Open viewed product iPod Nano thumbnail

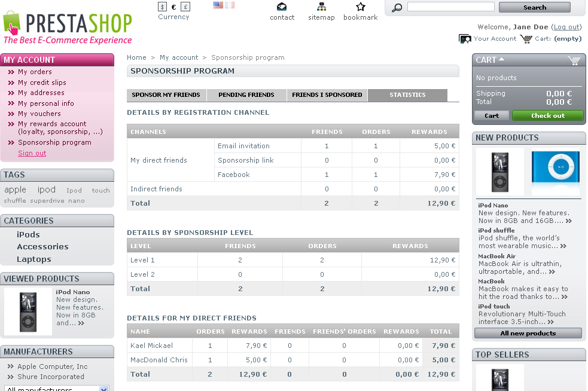click(x=28, y=311)
